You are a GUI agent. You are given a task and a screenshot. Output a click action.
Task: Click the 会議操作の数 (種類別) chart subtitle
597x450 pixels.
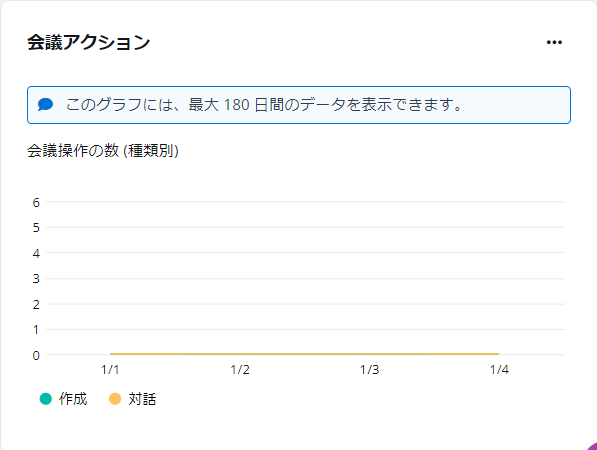pos(103,151)
